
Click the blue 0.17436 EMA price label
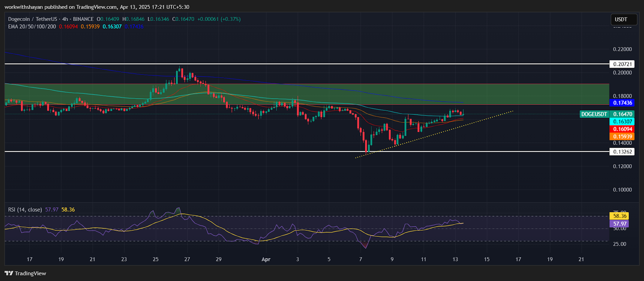click(622, 103)
